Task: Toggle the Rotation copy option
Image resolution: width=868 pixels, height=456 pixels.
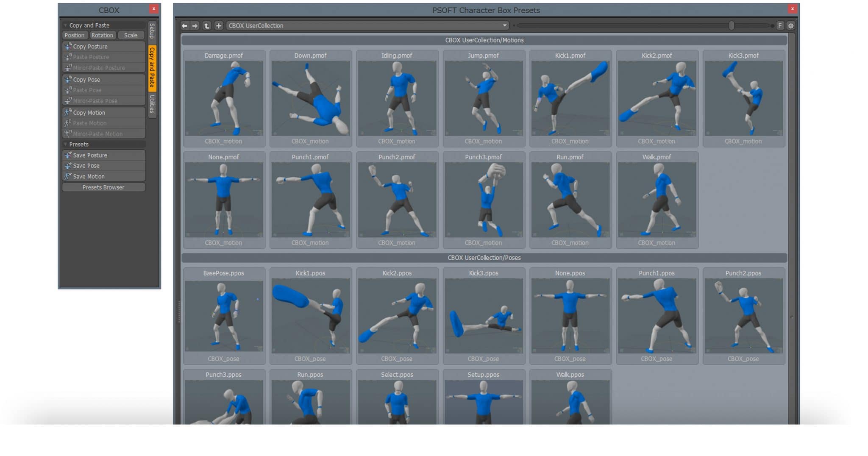Action: tap(103, 35)
